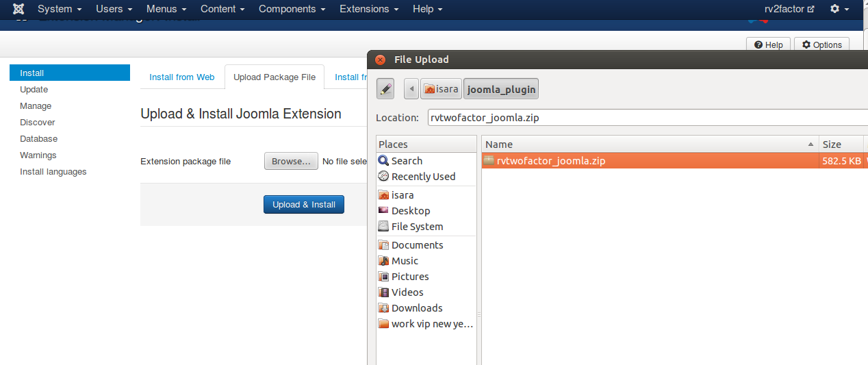Open the Users menu
This screenshot has width=868, height=365.
point(114,9)
